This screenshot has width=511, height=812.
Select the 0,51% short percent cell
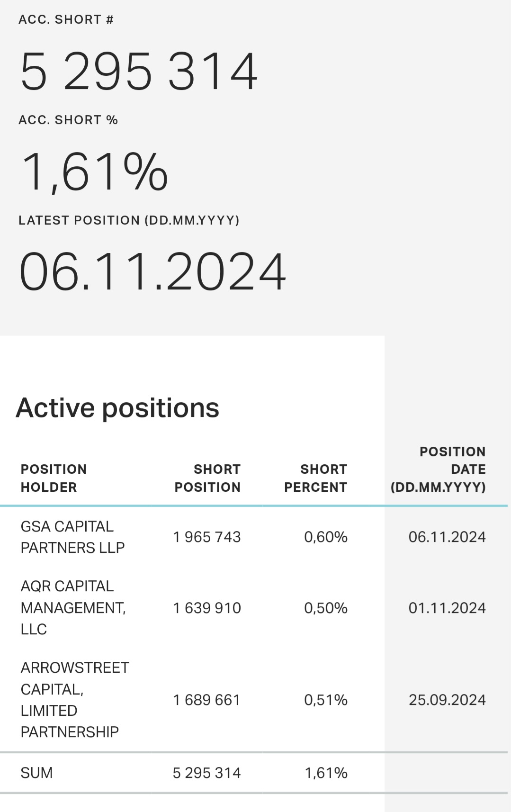coord(326,700)
